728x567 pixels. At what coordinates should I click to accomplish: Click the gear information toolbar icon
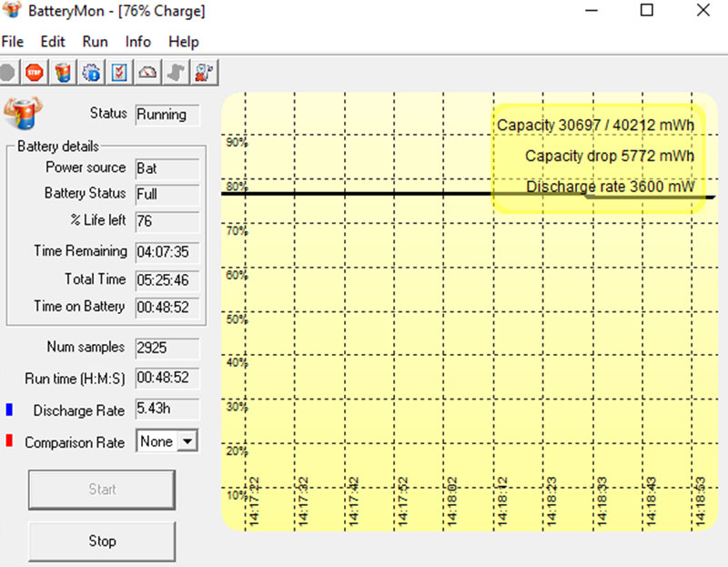point(91,72)
